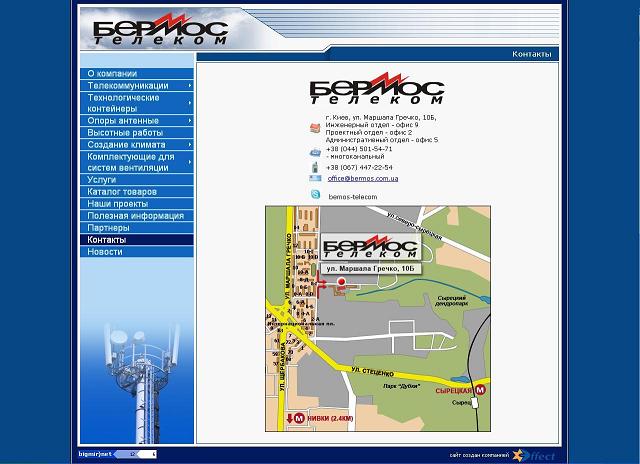Click the antenna tower image in sidebar
The image size is (640, 464).
click(x=141, y=383)
